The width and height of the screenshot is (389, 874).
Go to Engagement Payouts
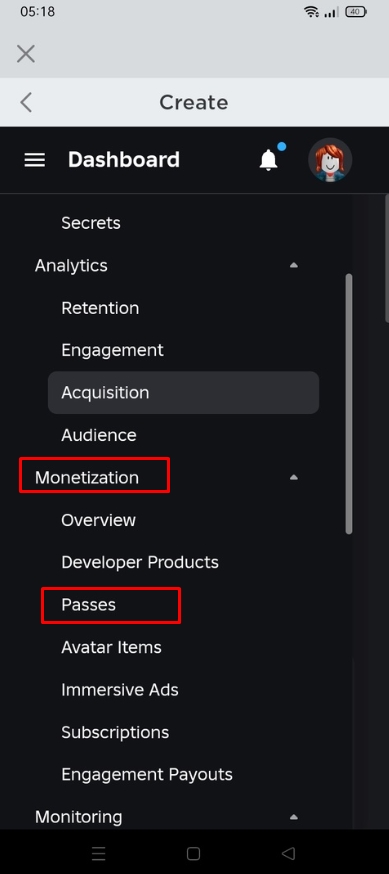pyautogui.click(x=147, y=774)
